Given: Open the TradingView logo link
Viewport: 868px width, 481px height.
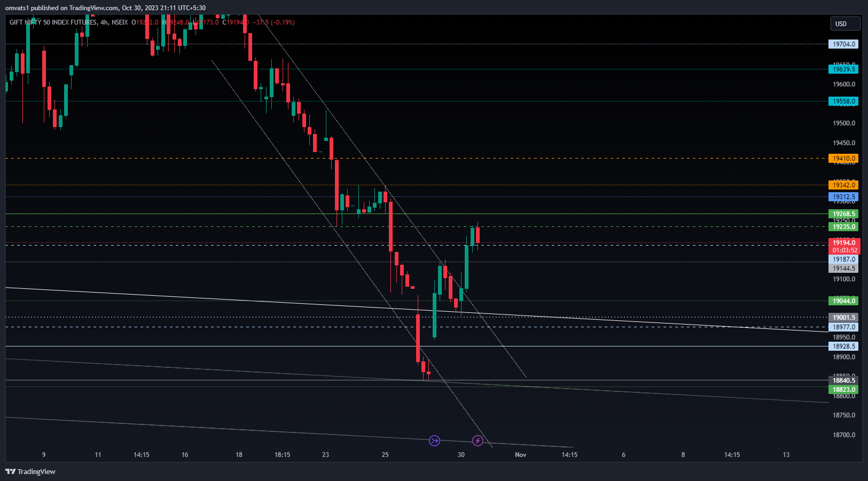Looking at the screenshot, I should tap(30, 471).
